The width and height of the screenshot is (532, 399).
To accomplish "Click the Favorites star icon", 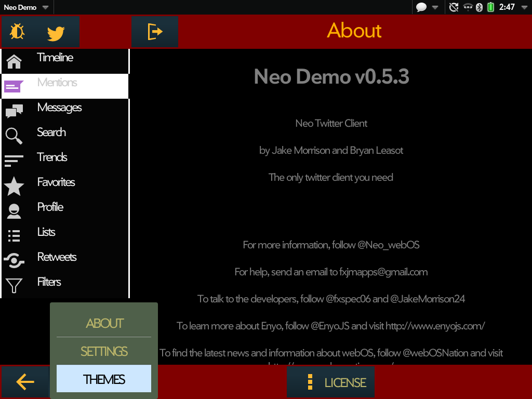I will 14,186.
